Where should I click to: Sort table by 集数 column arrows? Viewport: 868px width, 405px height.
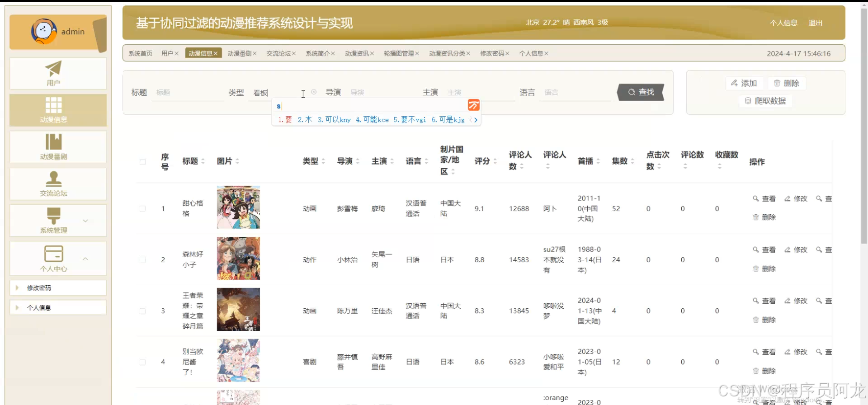tap(632, 161)
